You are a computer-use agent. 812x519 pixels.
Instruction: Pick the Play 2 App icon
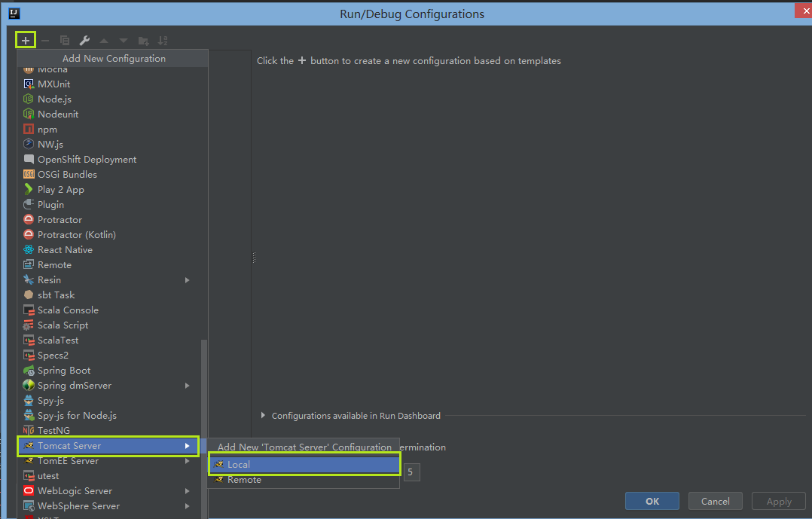click(x=29, y=190)
